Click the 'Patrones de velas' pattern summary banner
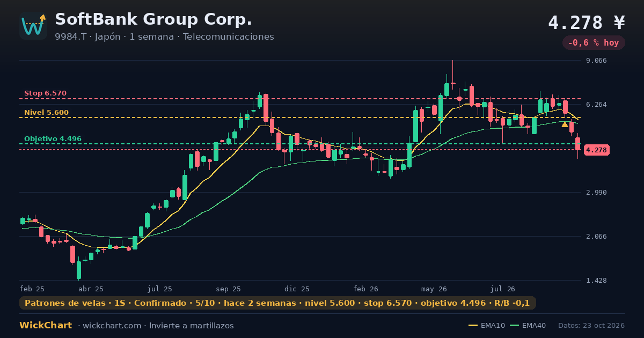644x338 pixels. coord(277,303)
